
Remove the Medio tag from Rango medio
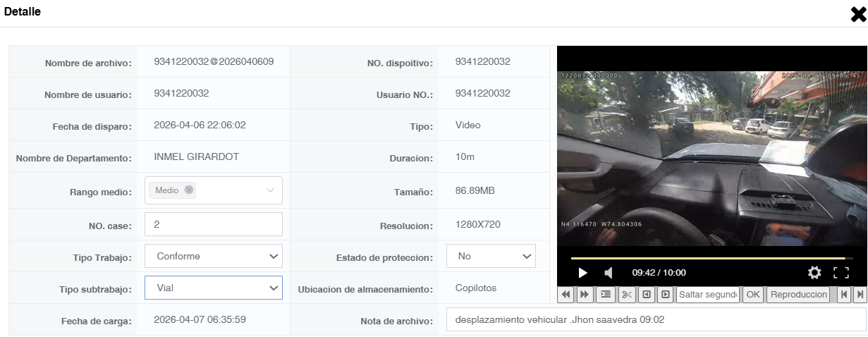click(x=188, y=190)
